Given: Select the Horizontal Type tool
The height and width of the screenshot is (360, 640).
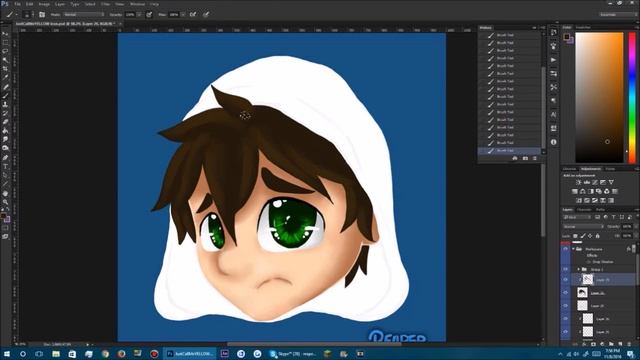Looking at the screenshot, I should [5, 167].
